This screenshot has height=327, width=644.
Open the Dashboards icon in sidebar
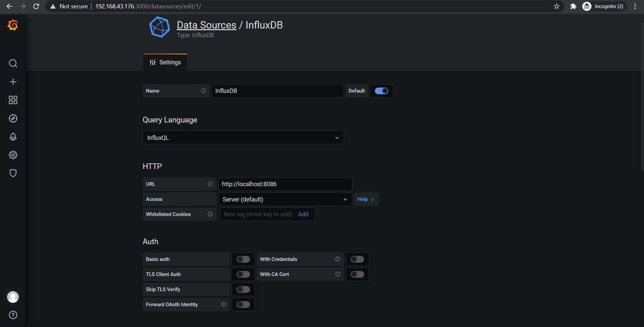tap(13, 100)
